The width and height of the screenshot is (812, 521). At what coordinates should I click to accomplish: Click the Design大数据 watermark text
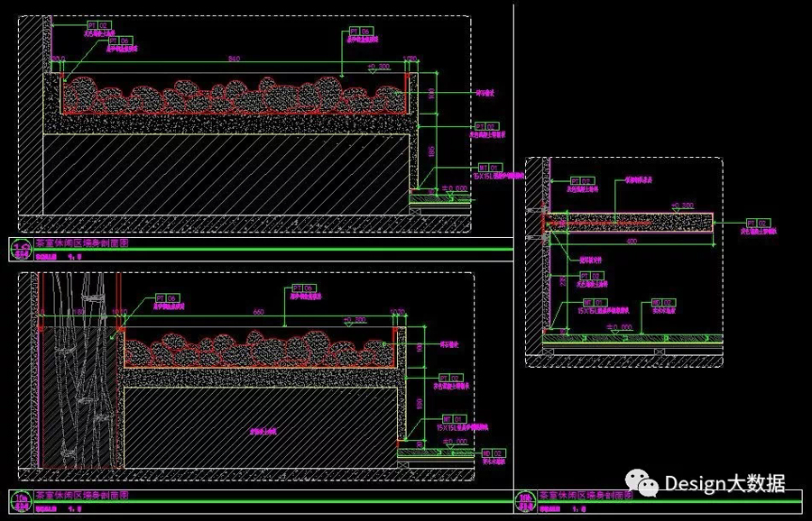pos(725,484)
